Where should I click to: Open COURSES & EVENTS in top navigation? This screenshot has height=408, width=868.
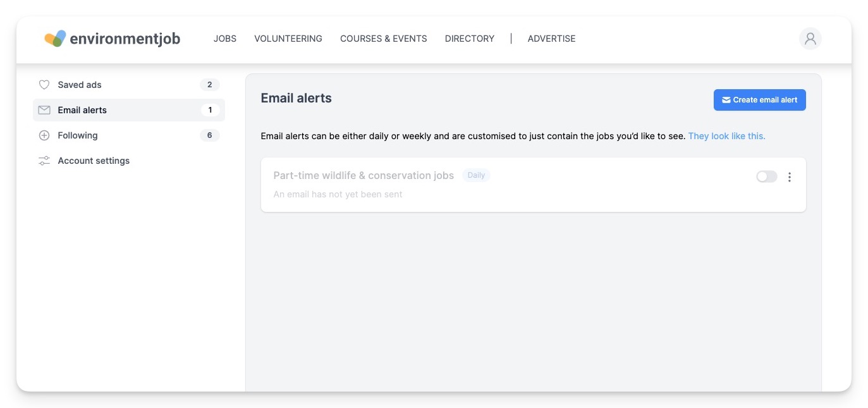point(384,39)
